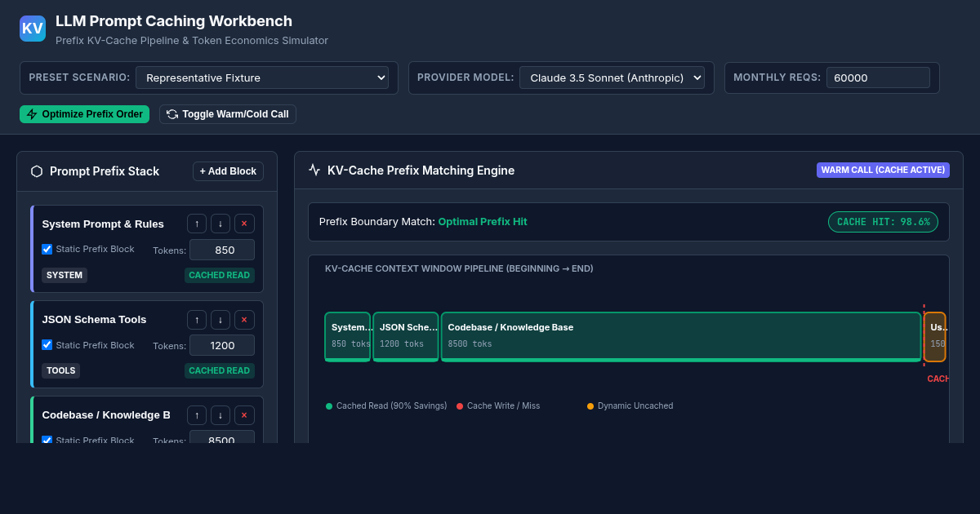Click CACHED READ label on JSON Schema Tools block
Viewport: 980px width, 514px height.
(x=220, y=370)
